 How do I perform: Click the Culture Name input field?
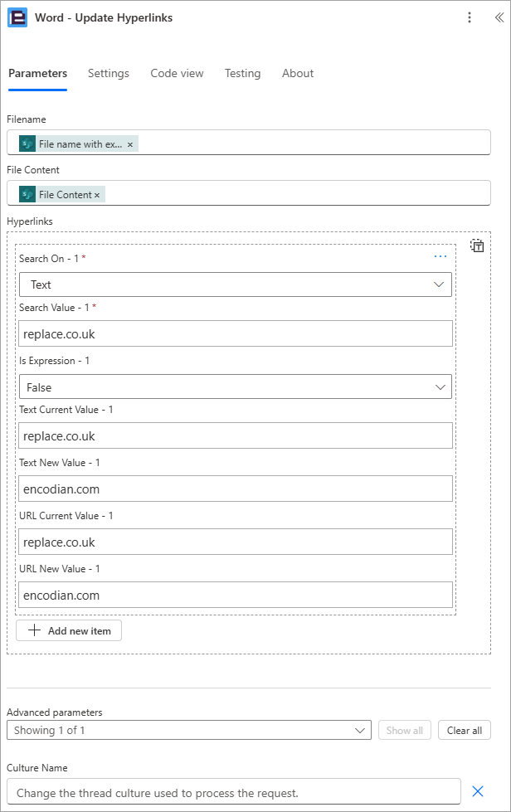tap(233, 791)
